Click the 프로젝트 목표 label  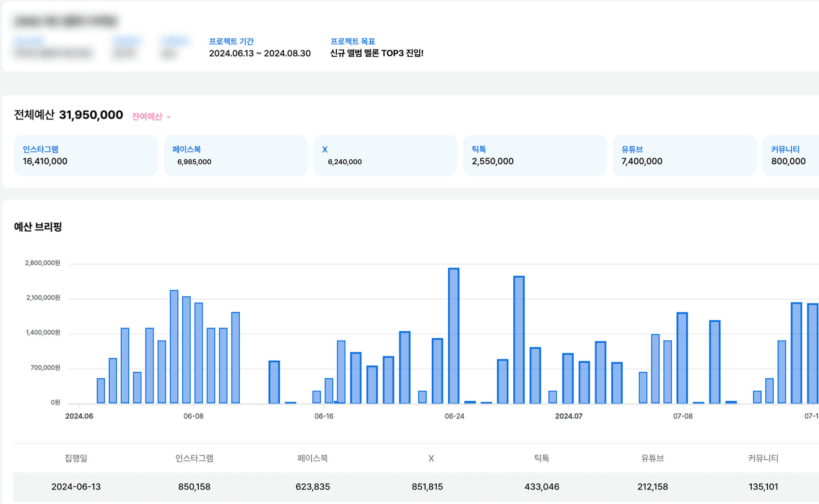(x=352, y=41)
